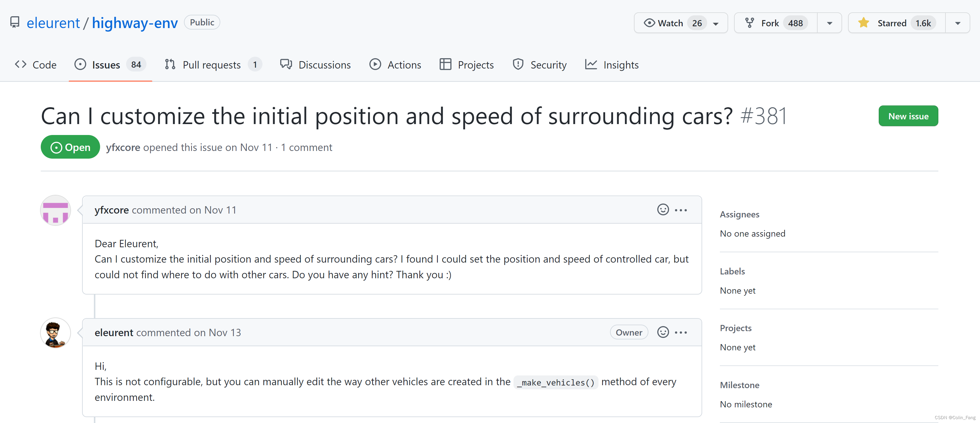This screenshot has height=423, width=980.
Task: Click the Public visibility label
Action: [202, 22]
